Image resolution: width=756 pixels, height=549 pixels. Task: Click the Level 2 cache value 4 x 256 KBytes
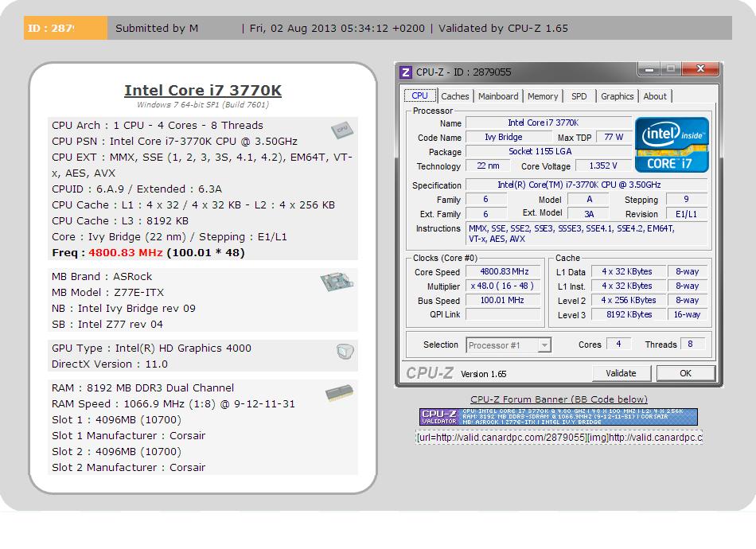pos(629,300)
